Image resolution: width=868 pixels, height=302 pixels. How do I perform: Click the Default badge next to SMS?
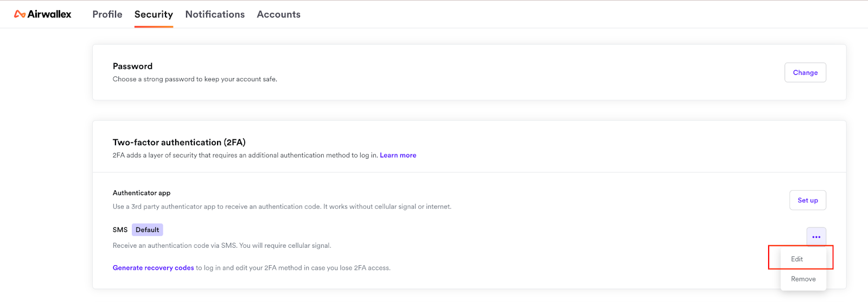click(x=147, y=230)
